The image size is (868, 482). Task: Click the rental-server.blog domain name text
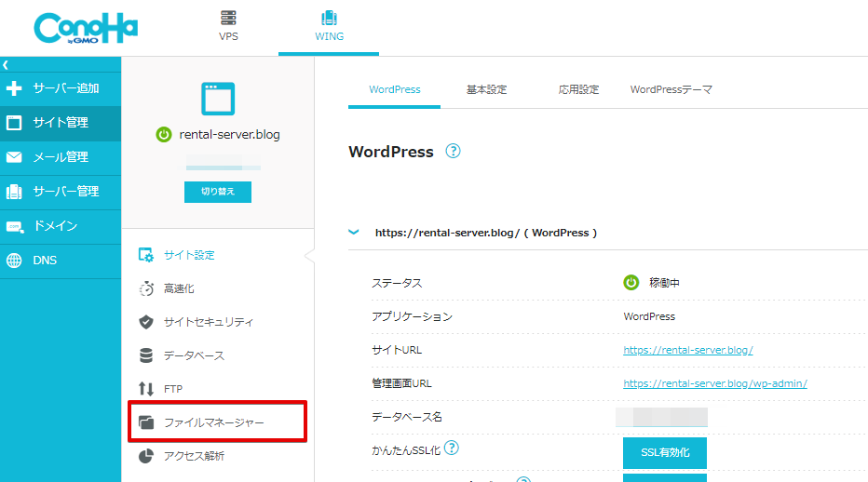coord(229,135)
